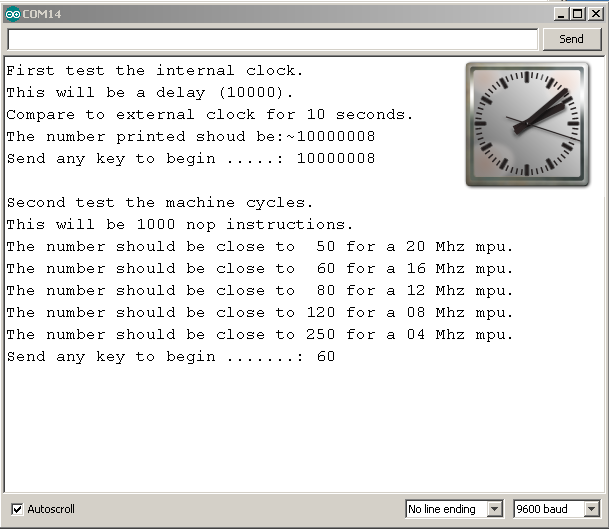
Task: Click the COM14 window title text
Action: pos(42,14)
